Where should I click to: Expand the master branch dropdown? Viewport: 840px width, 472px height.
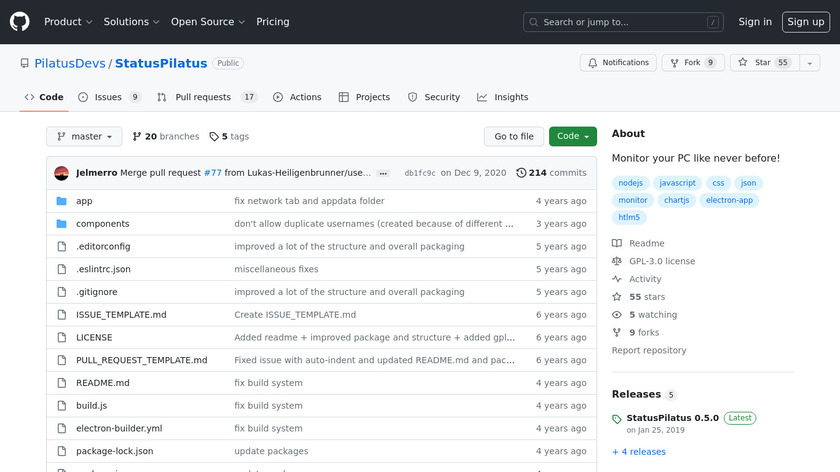(84, 137)
